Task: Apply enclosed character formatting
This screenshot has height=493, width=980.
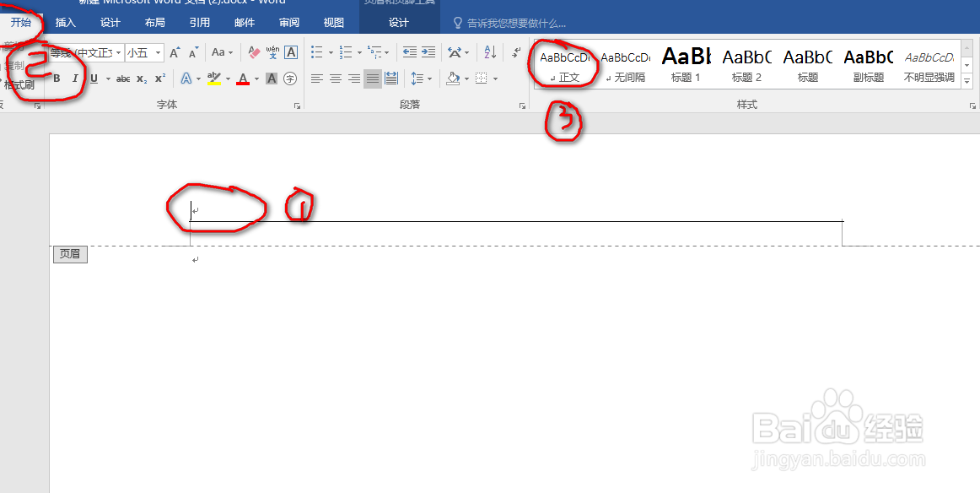Action: (x=289, y=79)
